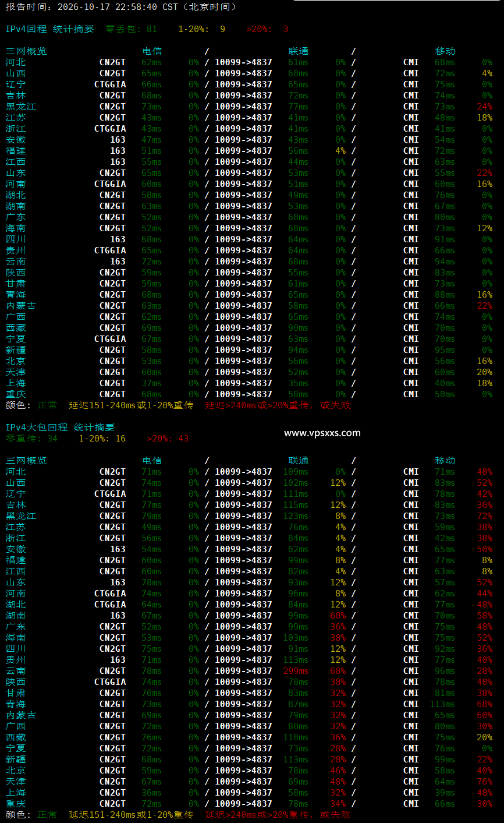This screenshot has width=504, height=823.
Task: Select the IPv4大包回程 统计摘要 heading
Action: tap(61, 428)
